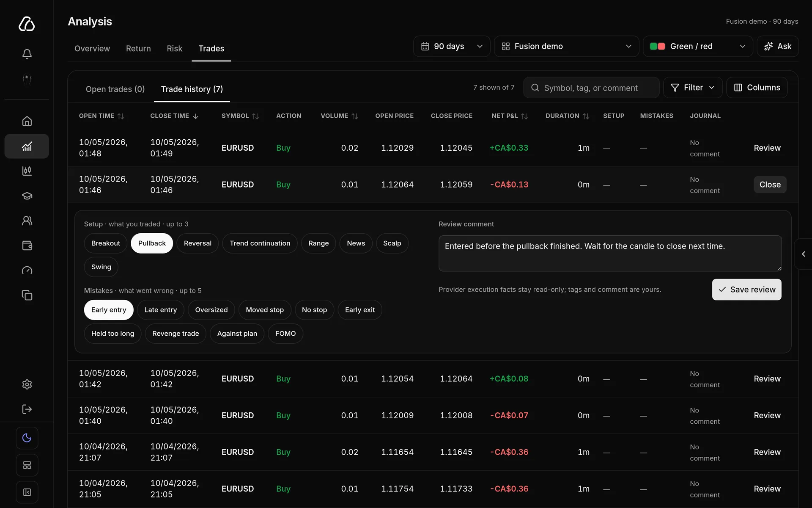Switch to the Overview tab

click(92, 49)
